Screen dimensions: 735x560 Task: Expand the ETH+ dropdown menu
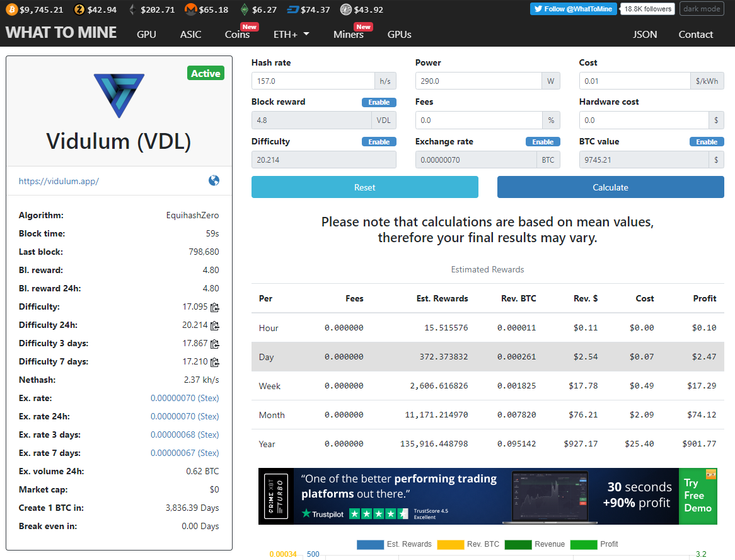[291, 34]
